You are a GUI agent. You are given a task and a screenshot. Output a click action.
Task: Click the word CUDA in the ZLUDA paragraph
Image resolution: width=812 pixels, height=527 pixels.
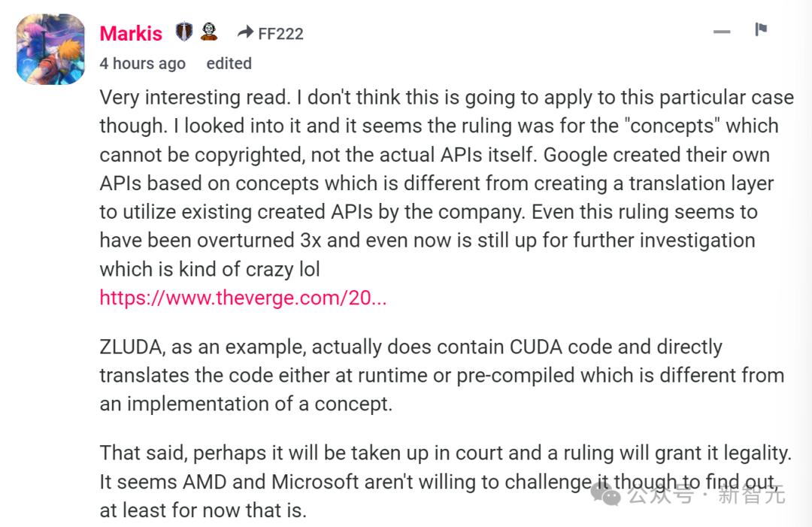[x=536, y=347]
